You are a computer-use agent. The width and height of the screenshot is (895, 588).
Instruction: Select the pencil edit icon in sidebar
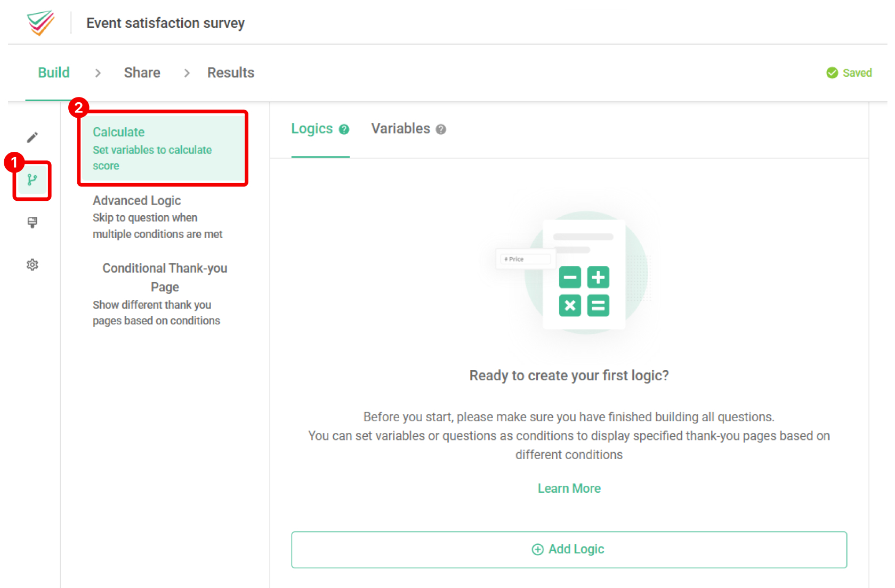33,136
